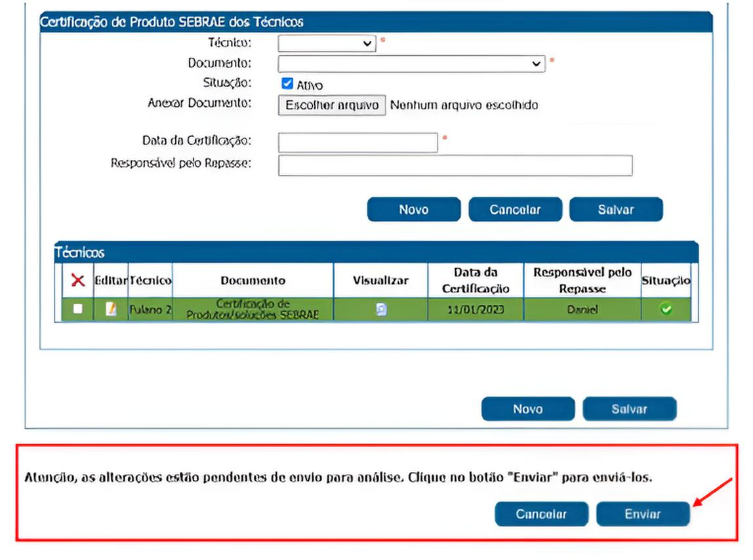Image resolution: width=753 pixels, height=560 pixels.
Task: Cancel the pending submission in the alert box
Action: (x=541, y=514)
